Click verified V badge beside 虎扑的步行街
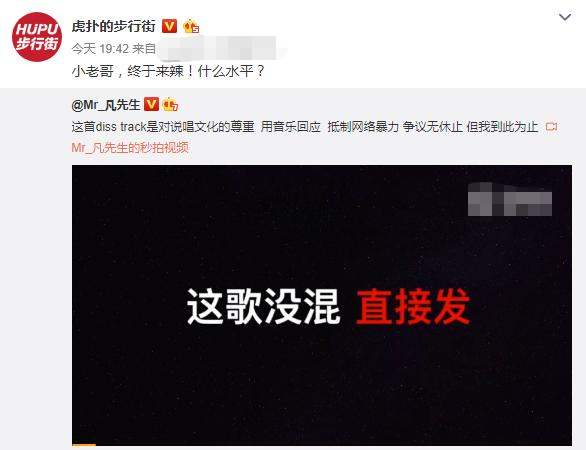 pos(169,26)
